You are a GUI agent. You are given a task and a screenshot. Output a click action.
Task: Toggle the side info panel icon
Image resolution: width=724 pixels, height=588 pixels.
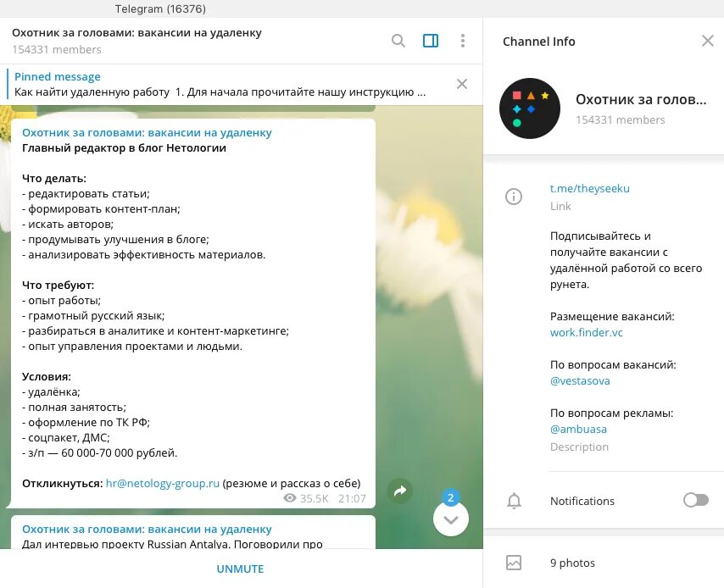431,41
